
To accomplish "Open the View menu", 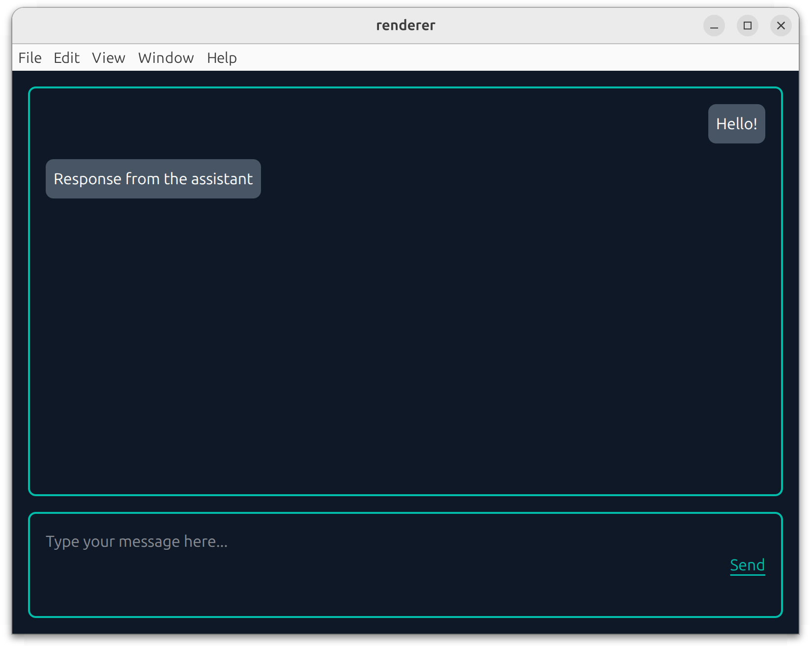I will [x=109, y=58].
